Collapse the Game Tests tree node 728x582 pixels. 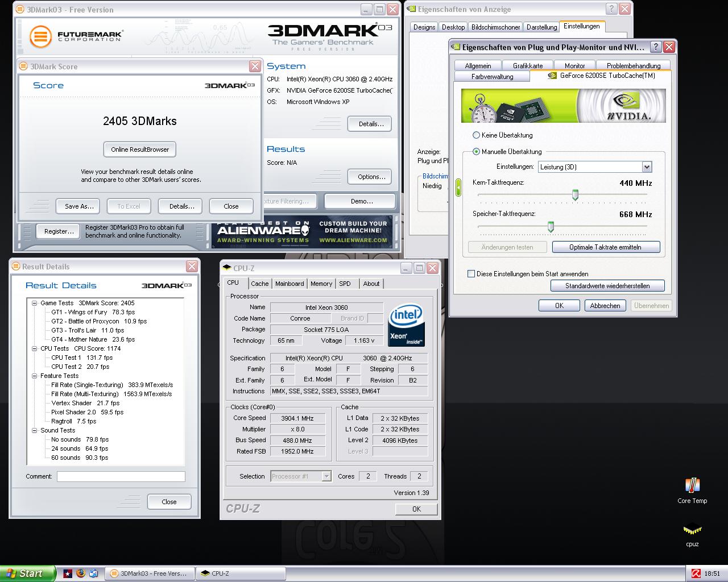pos(34,303)
